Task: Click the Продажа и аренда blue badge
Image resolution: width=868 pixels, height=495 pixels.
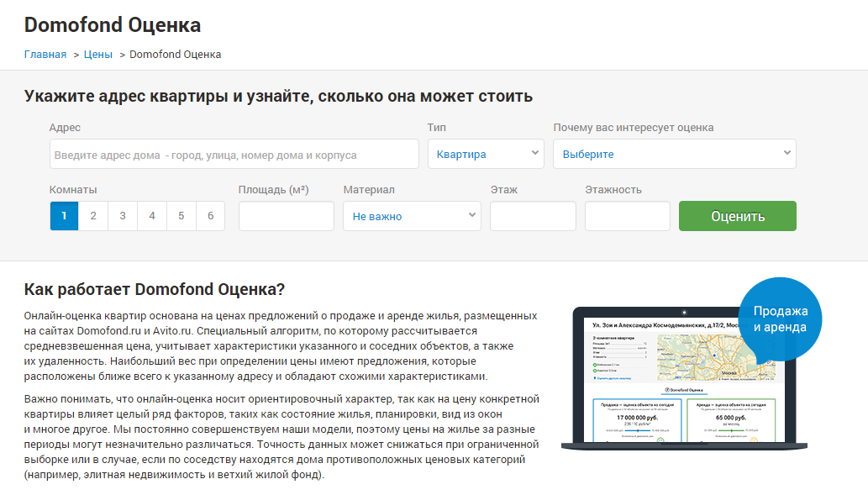Action: (780, 319)
